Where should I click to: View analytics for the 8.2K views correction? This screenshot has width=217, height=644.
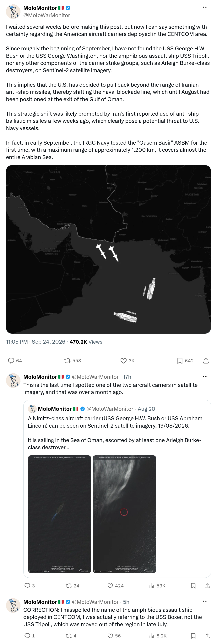(158, 636)
